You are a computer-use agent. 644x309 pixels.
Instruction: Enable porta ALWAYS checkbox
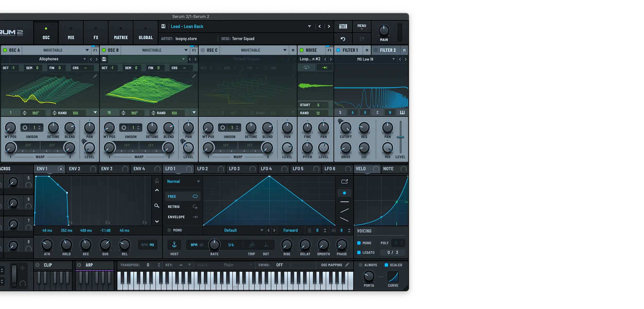(x=361, y=265)
